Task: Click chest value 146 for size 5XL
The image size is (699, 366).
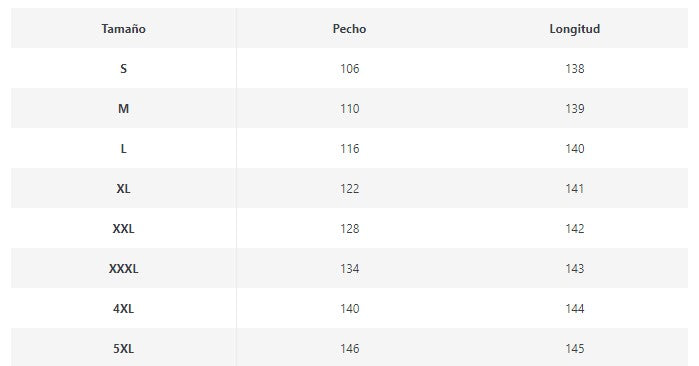Action: (x=350, y=349)
